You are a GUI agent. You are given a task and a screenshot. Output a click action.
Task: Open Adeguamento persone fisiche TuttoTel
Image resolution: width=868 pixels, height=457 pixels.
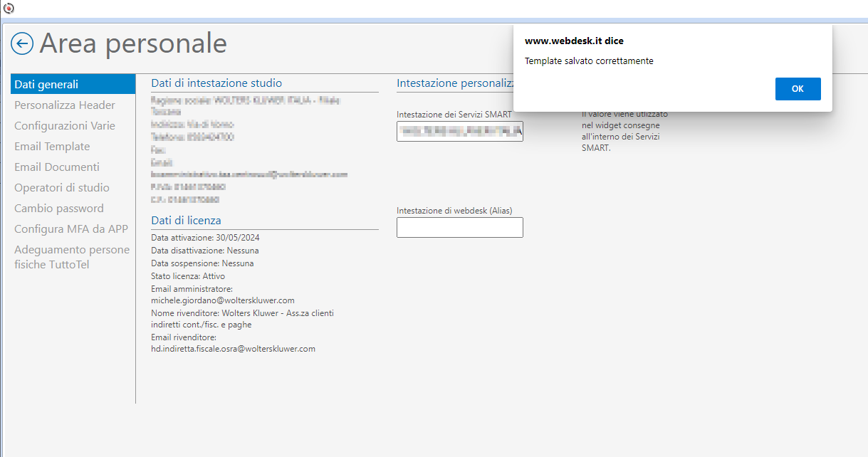pos(72,257)
